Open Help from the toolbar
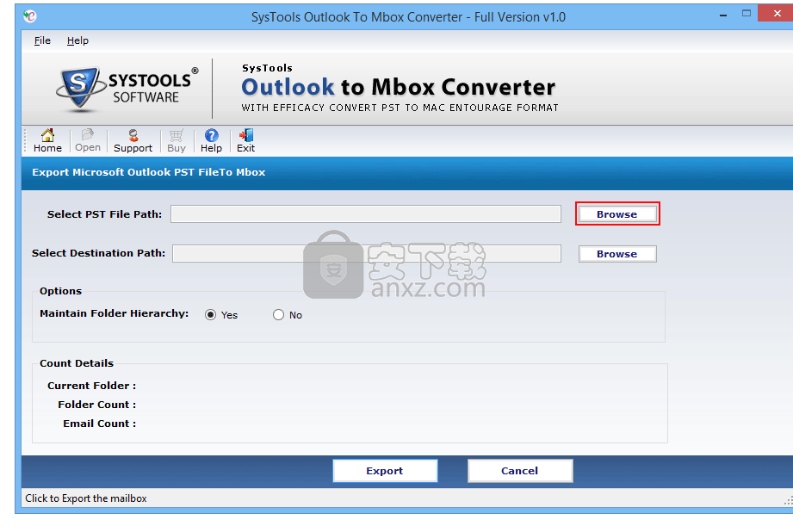This screenshot has width=793, height=532. pyautogui.click(x=211, y=140)
